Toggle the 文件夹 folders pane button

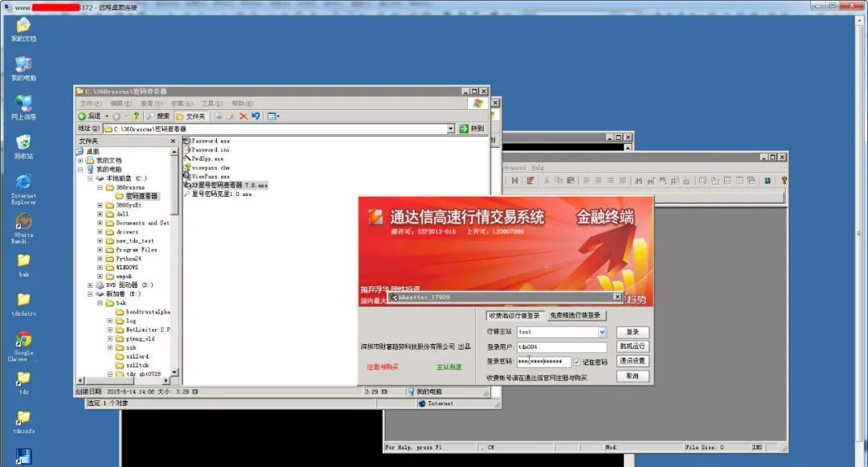click(x=190, y=117)
